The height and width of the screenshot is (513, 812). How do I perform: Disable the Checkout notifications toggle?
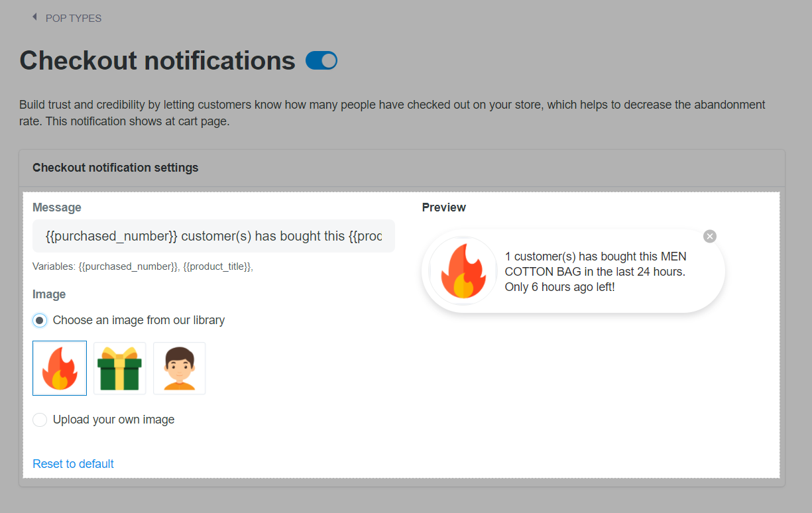321,61
